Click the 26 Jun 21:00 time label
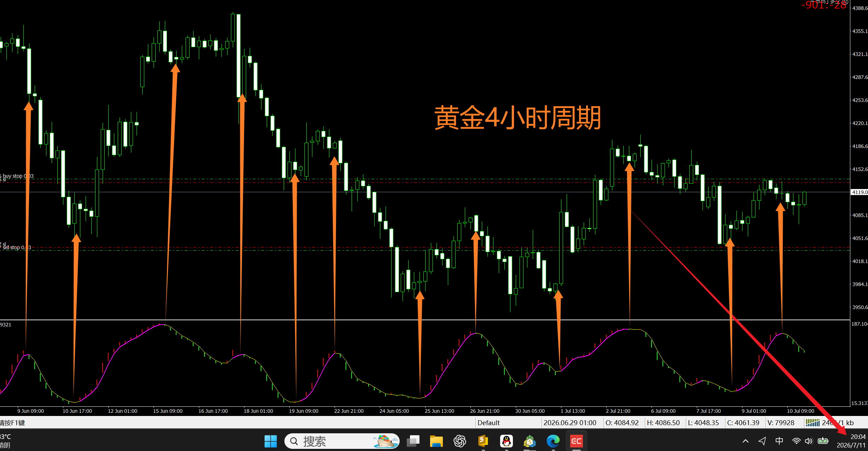 (485, 411)
